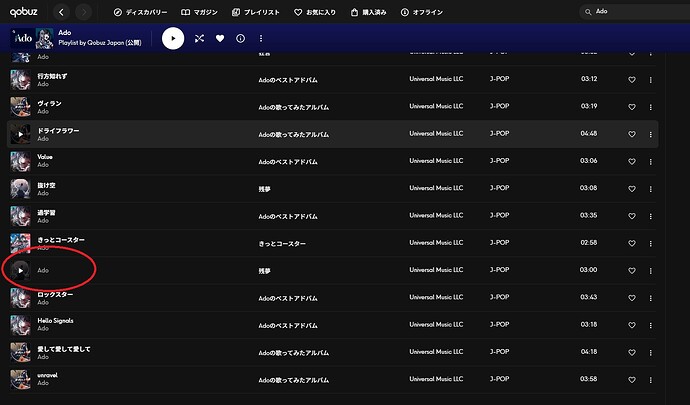The height and width of the screenshot is (405, 690).
Task: Favorite the track ロックスター
Action: tap(631, 298)
